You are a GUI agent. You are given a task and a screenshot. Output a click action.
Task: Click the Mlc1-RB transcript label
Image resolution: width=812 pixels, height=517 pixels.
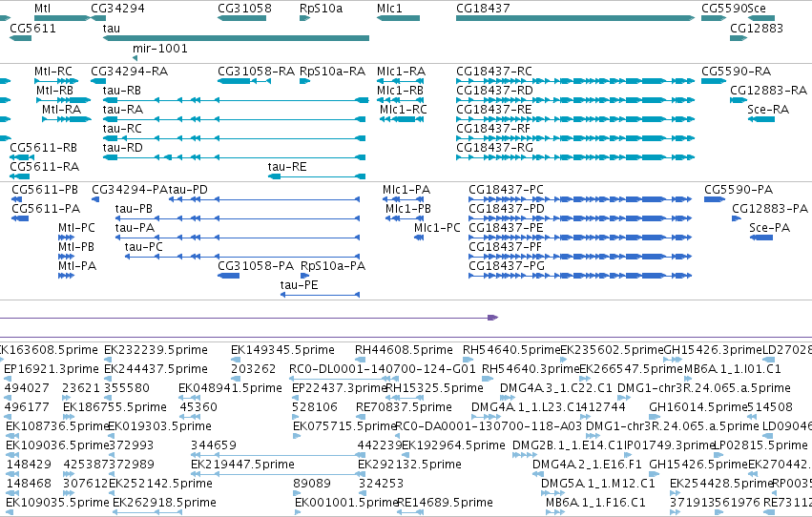click(x=401, y=90)
